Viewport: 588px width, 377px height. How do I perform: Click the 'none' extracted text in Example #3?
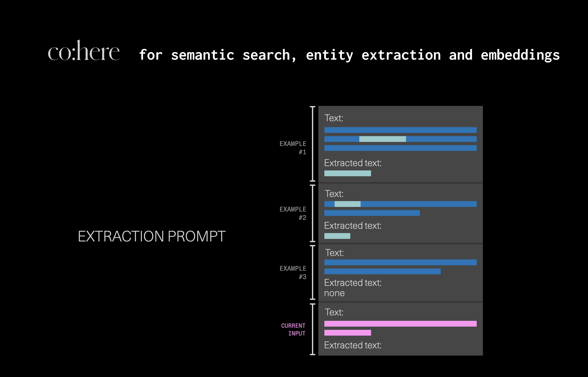click(334, 293)
